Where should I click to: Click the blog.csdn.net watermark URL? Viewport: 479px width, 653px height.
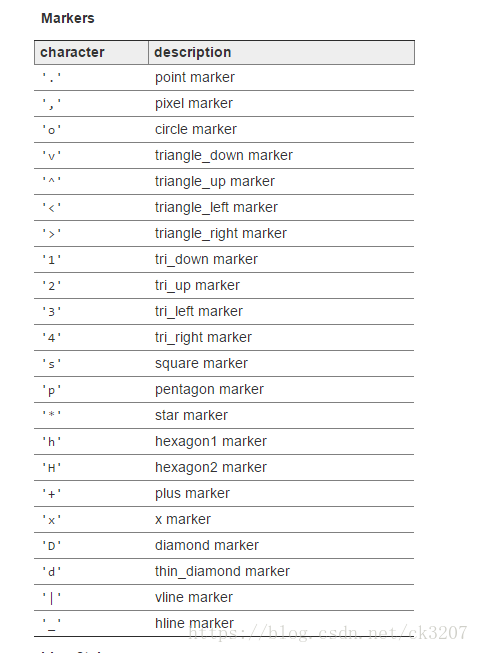click(327, 633)
